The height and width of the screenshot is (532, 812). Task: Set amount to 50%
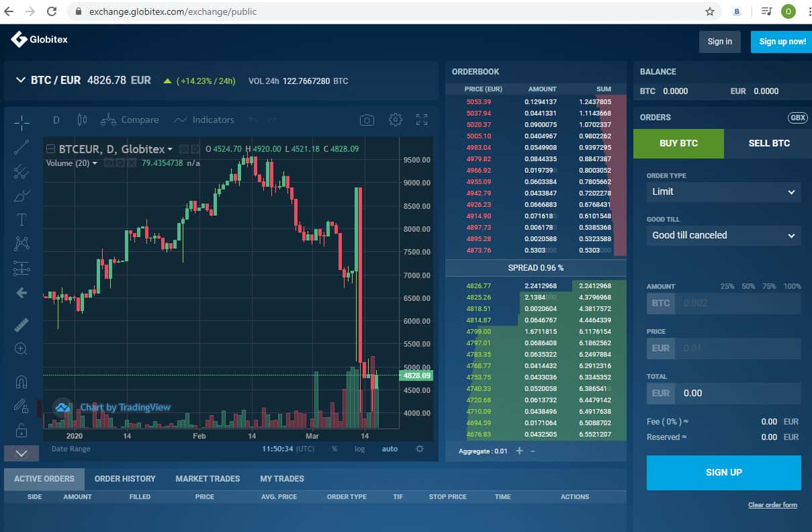click(749, 286)
